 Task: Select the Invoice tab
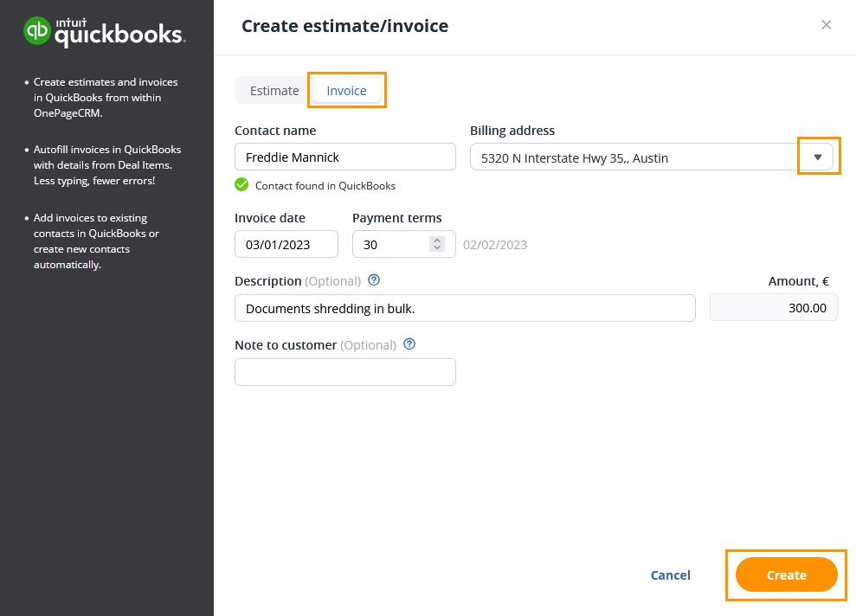tap(346, 91)
